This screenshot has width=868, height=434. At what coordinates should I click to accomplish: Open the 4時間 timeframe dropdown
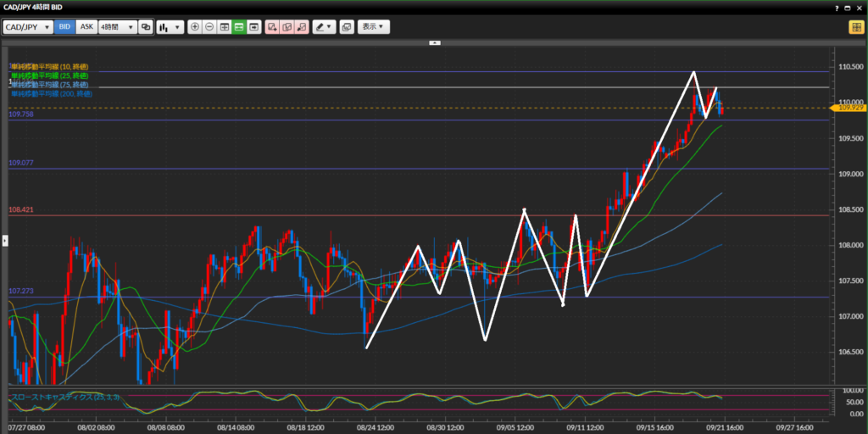118,27
